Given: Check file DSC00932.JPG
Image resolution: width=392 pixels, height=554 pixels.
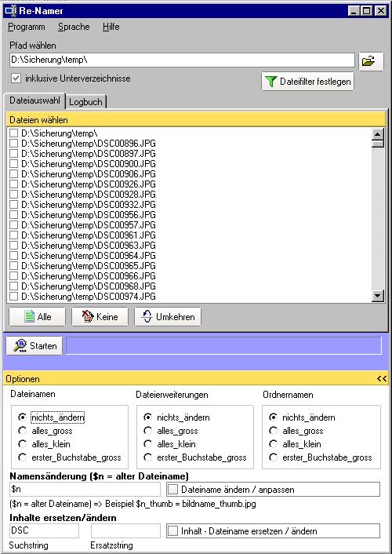Looking at the screenshot, I should coord(14,205).
